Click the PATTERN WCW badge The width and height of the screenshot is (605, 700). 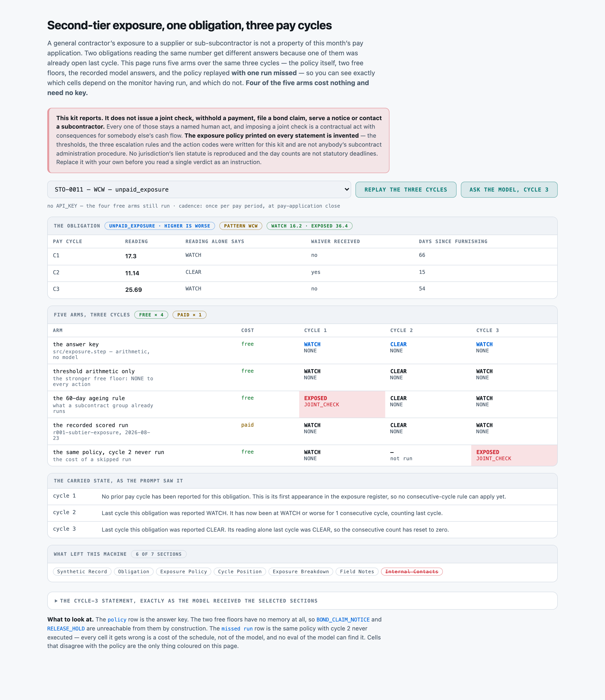pos(241,226)
